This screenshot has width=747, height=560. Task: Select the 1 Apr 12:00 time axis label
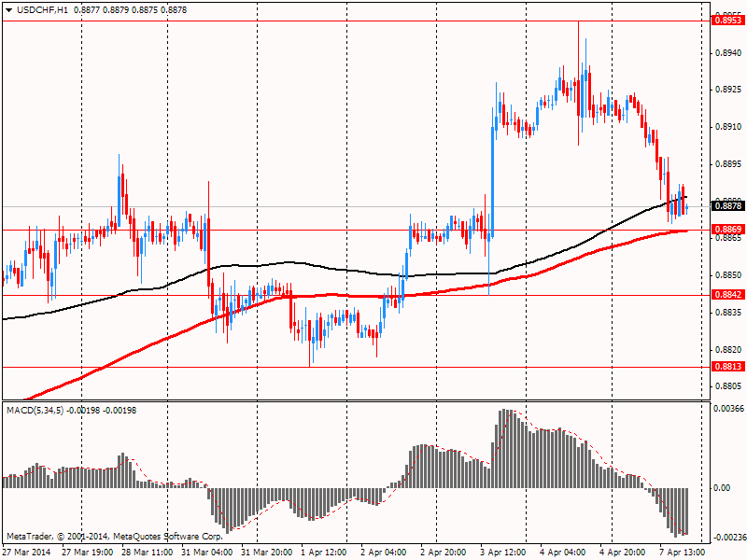pyautogui.click(x=324, y=552)
